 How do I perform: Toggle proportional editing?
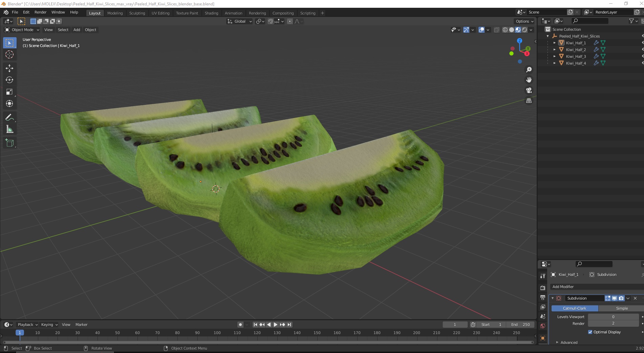[290, 21]
